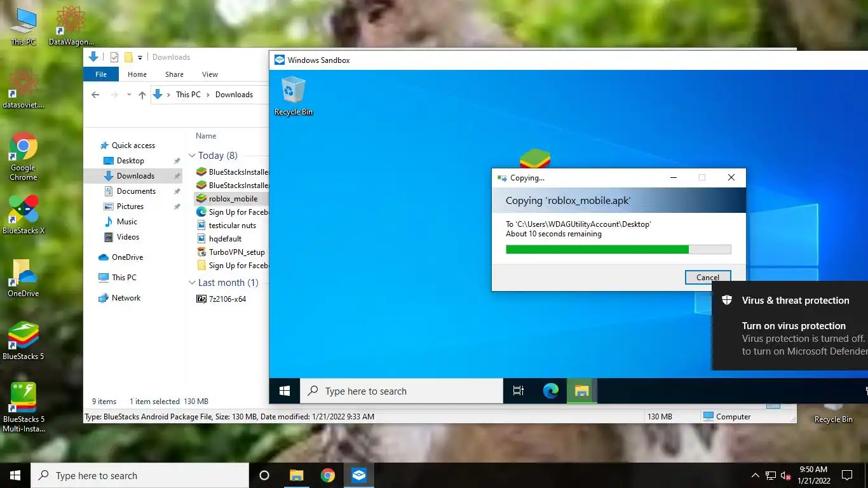Collapse the Last month (1) group

(192, 283)
